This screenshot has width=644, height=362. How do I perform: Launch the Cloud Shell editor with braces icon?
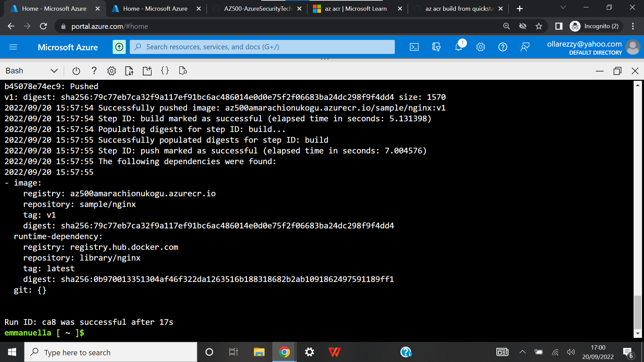(165, 71)
